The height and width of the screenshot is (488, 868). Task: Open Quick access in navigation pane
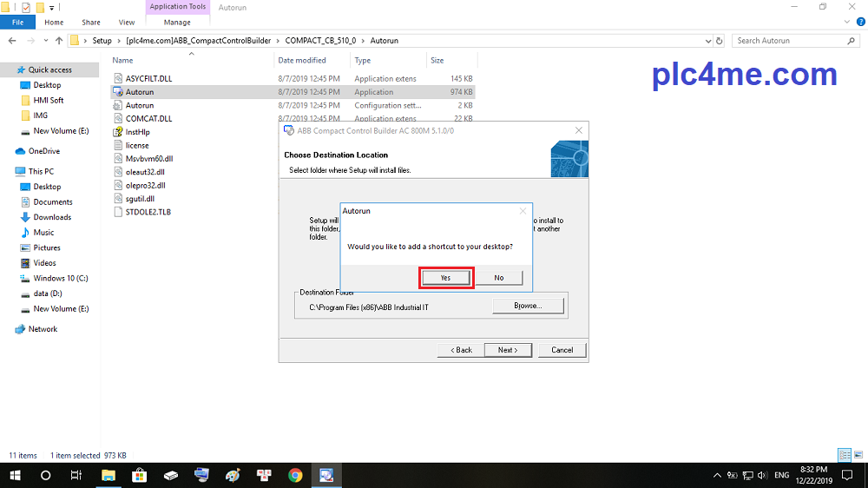click(x=49, y=69)
